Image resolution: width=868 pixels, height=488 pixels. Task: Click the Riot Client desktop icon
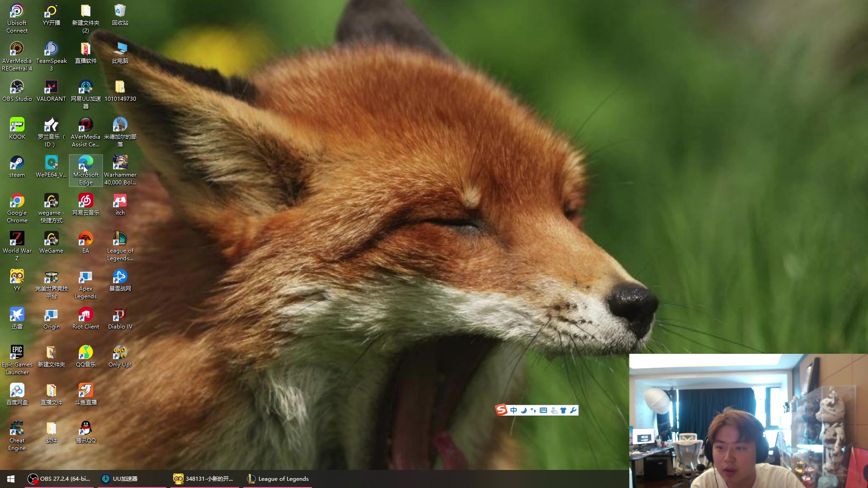85,315
